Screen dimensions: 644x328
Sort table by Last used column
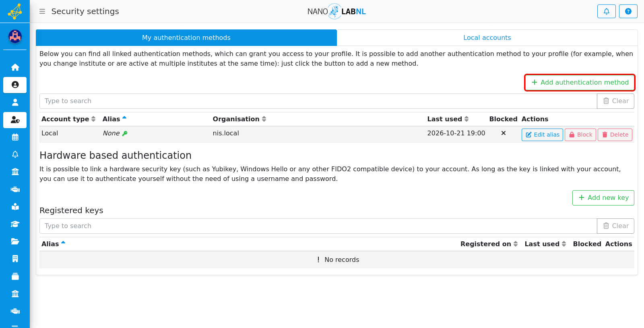click(448, 119)
